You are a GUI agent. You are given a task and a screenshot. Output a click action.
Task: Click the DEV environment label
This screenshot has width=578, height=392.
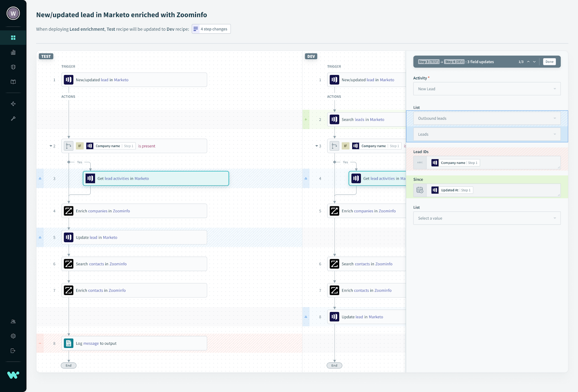point(311,56)
